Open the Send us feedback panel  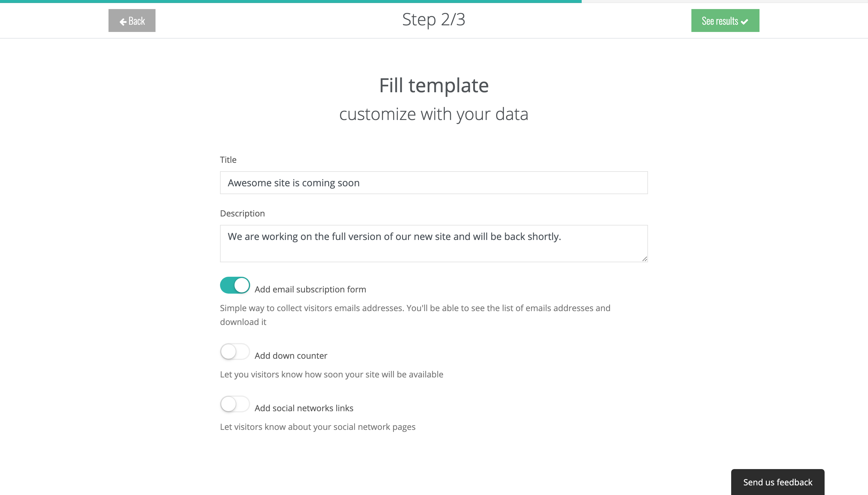click(x=777, y=482)
